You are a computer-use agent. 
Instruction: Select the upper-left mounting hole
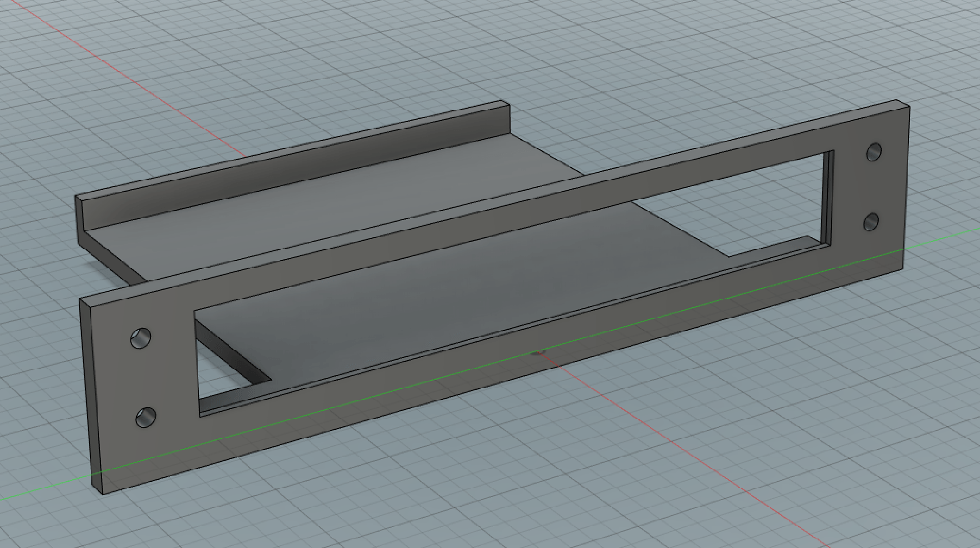[x=141, y=339]
